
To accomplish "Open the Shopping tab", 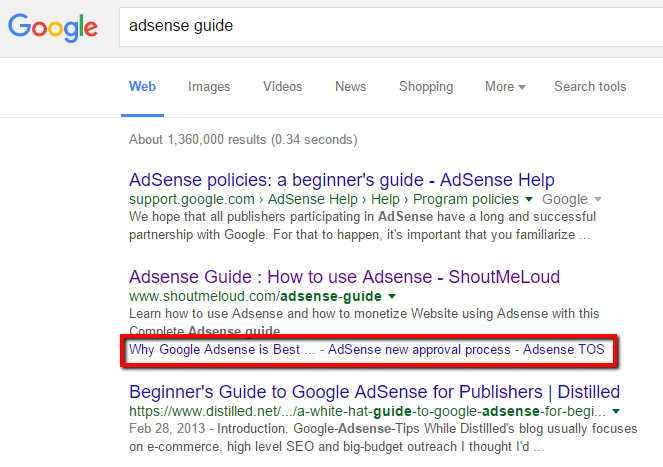I will 426,87.
